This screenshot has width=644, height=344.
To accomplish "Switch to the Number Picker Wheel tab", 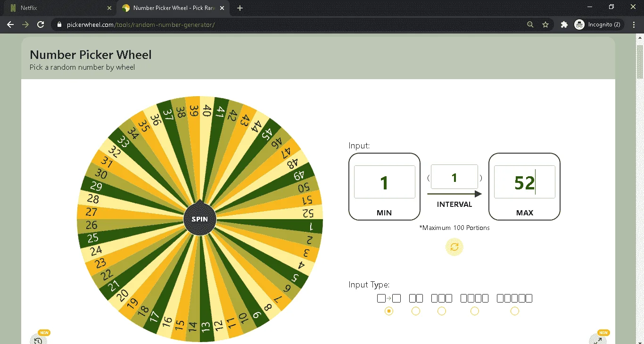I will click(173, 8).
